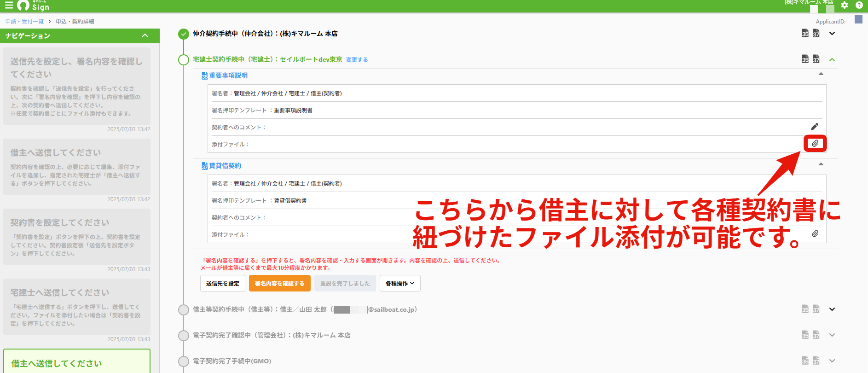Click the 重要事項説明 document icon
This screenshot has height=373, width=868.
click(205, 76)
